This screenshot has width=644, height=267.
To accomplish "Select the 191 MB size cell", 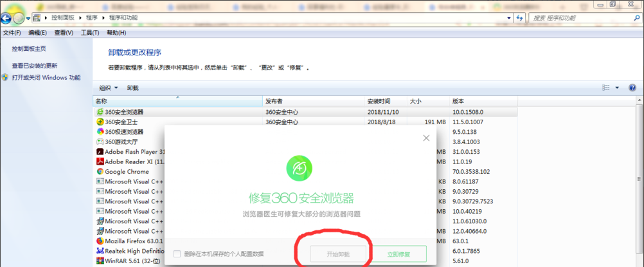I will pyautogui.click(x=434, y=122).
